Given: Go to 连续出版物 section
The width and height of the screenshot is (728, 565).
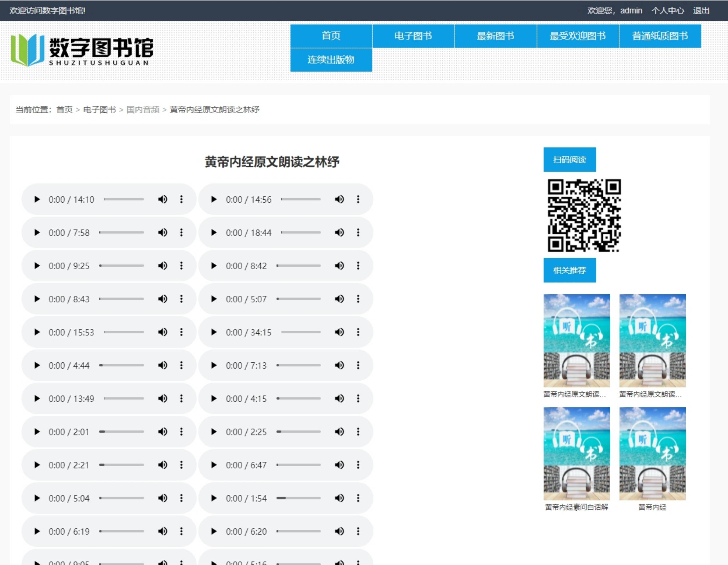Looking at the screenshot, I should pos(331,60).
